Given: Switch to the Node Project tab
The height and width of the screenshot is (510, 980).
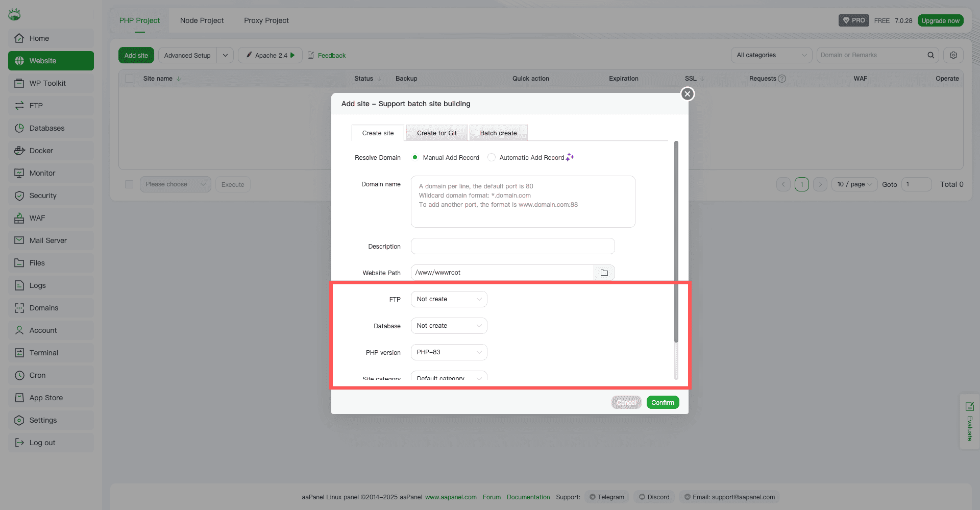Looking at the screenshot, I should 202,20.
